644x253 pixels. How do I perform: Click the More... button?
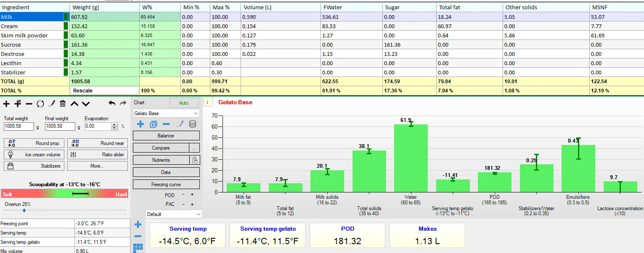point(98,166)
